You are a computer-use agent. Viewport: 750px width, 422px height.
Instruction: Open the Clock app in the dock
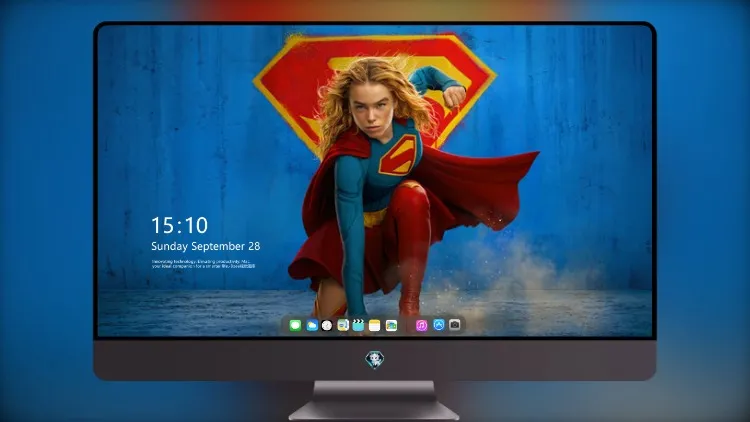pos(327,326)
